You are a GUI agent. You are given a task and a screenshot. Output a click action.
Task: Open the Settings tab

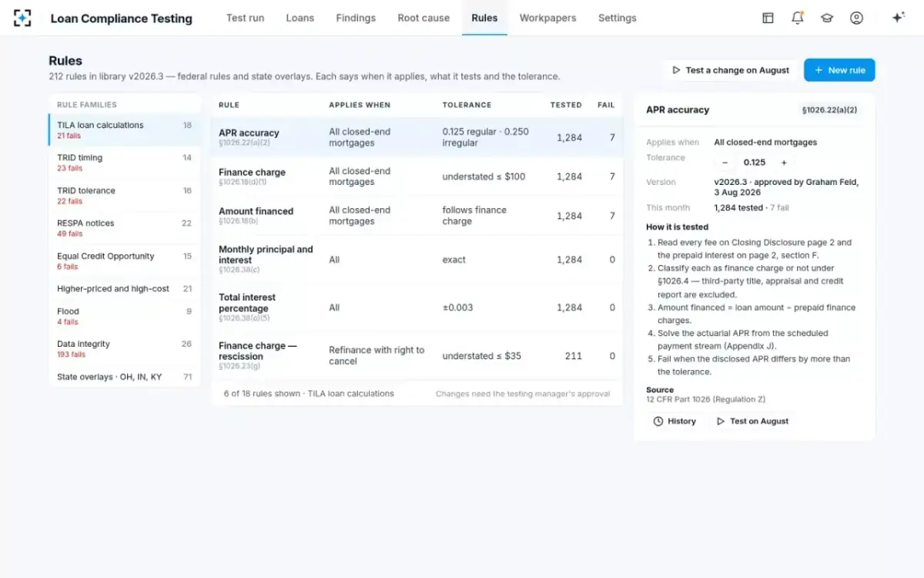pos(618,18)
